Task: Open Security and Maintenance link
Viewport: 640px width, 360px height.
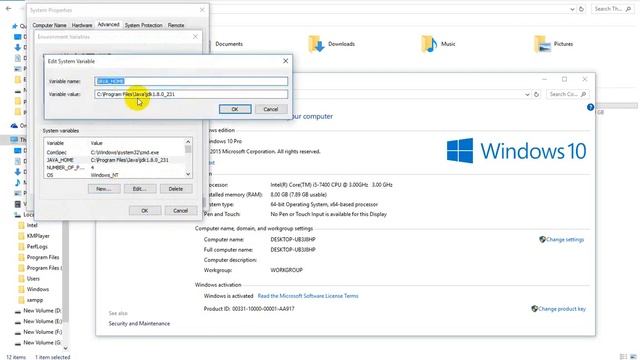Action: [x=139, y=324]
